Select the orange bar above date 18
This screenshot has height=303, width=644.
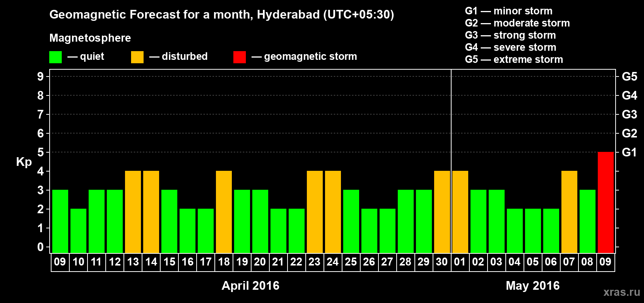pos(224,212)
